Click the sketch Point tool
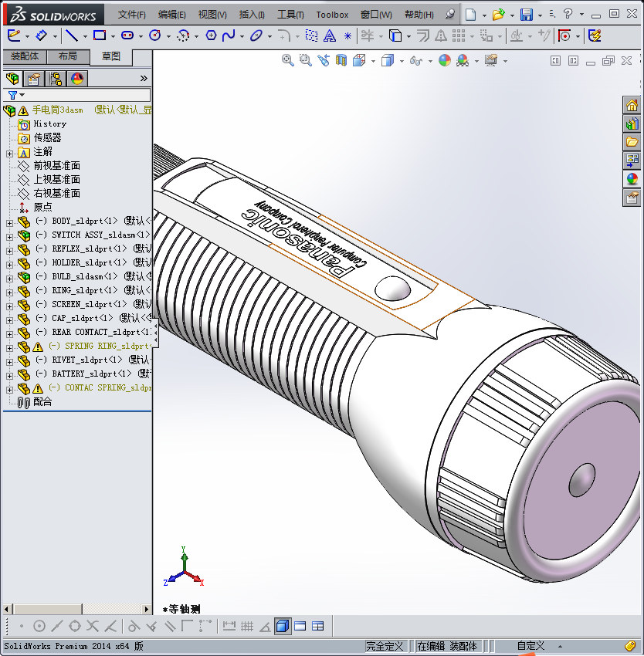Screen dimensions: 644x656 point(347,36)
